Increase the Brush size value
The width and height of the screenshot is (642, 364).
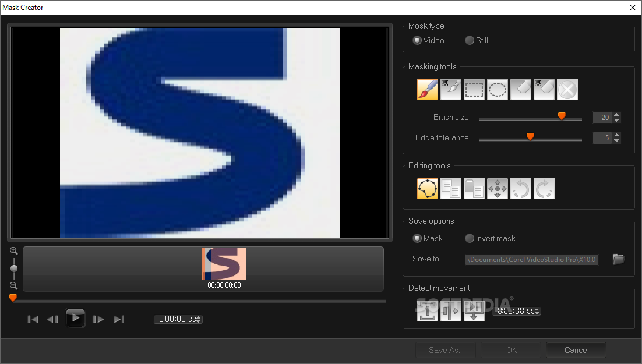coord(616,115)
